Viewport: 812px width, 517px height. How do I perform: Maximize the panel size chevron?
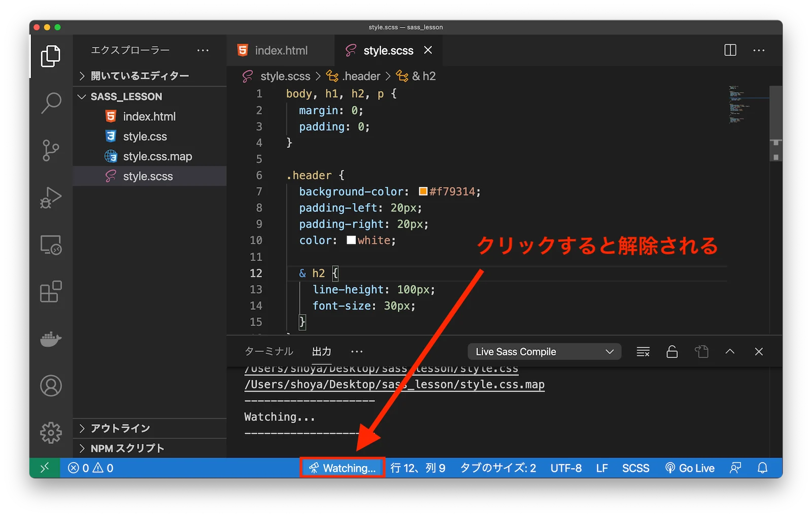[730, 351]
